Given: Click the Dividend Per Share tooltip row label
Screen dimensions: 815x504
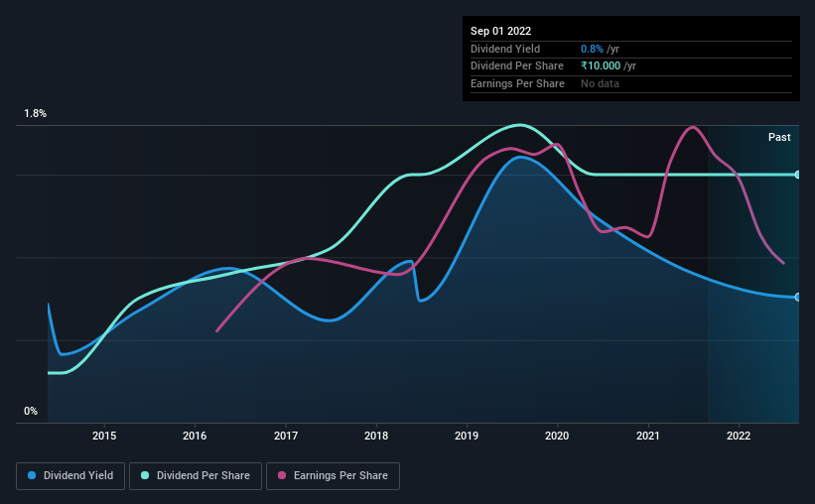Looking at the screenshot, I should [x=516, y=66].
